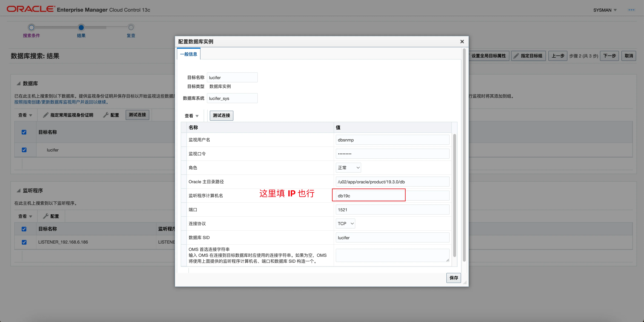Click 测试连接 button in the dialog
The height and width of the screenshot is (322, 644).
click(x=221, y=116)
